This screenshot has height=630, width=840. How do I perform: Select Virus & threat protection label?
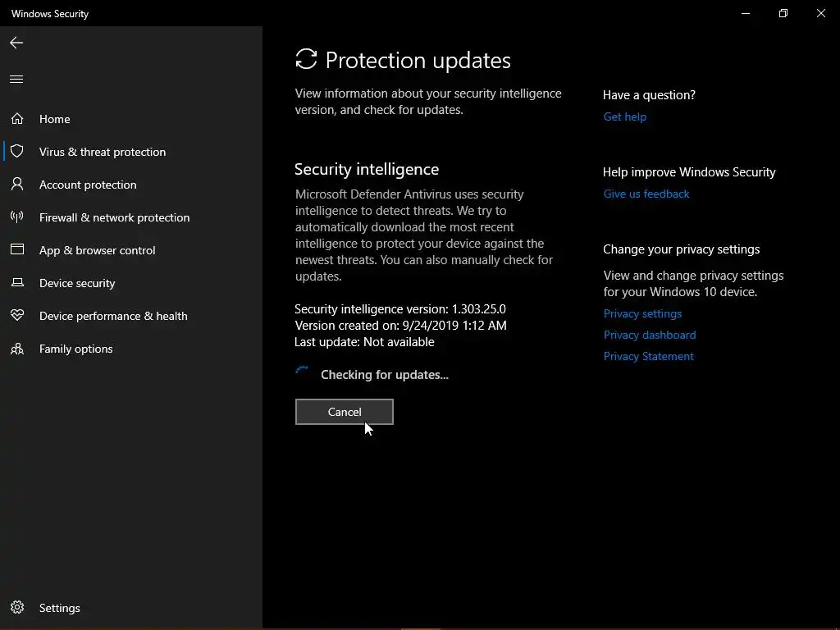point(103,152)
